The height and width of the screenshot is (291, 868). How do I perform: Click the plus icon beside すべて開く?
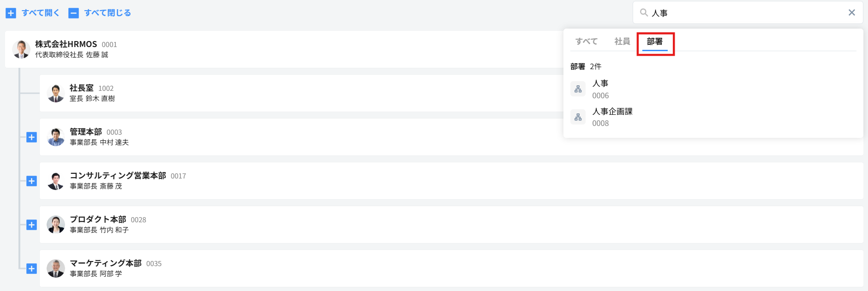point(11,13)
